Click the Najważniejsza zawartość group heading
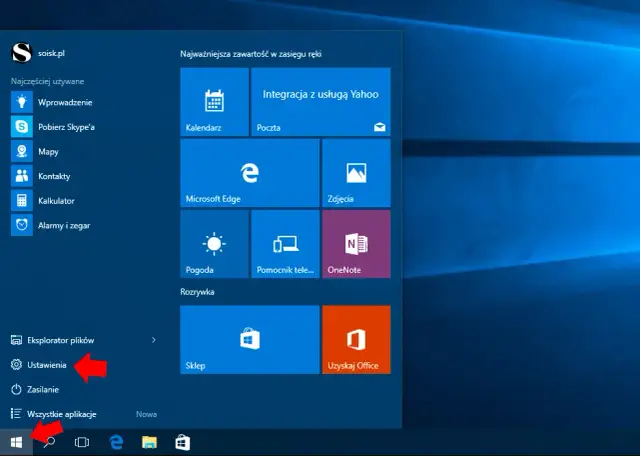The image size is (640, 456). [251, 54]
